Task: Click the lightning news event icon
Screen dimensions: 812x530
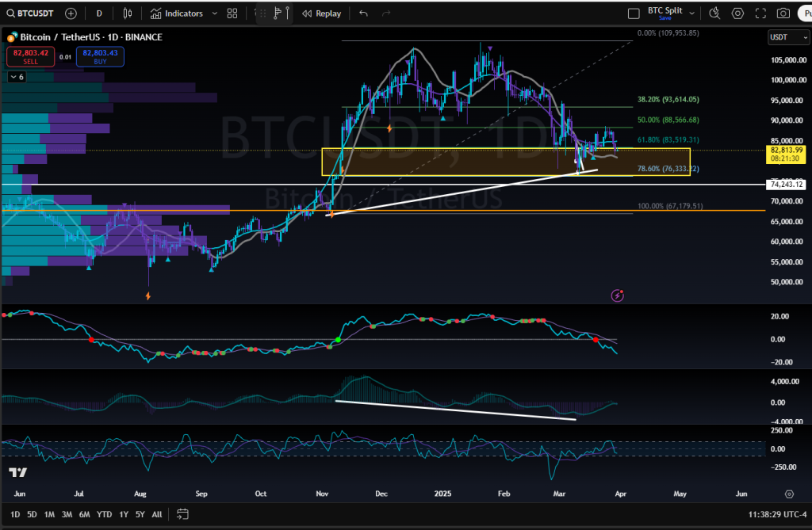Action: point(617,296)
